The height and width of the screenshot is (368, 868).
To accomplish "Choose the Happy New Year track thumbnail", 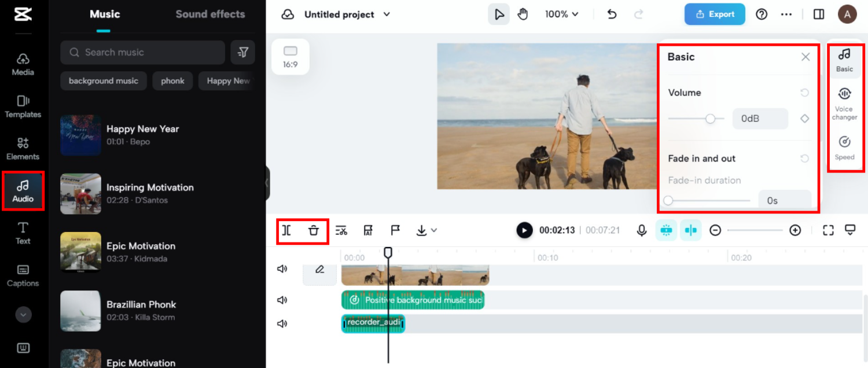I will pyautogui.click(x=81, y=135).
